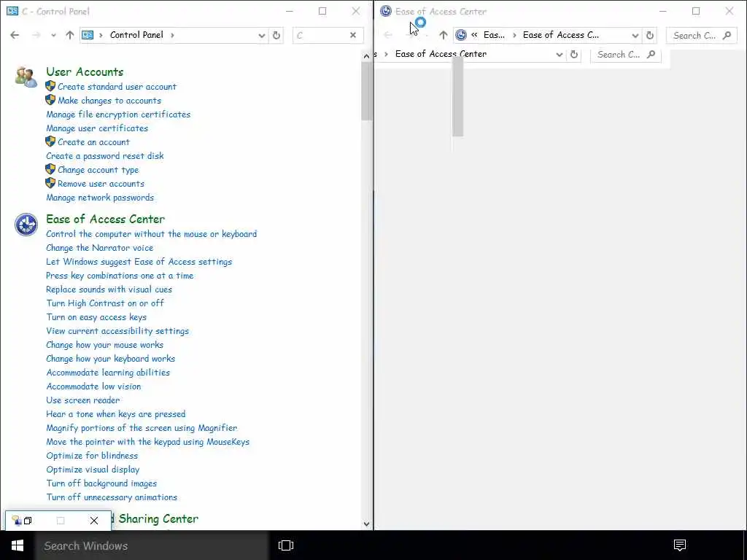Refresh the Control Panel window address bar
Screen dimensions: 747x560
pos(276,35)
